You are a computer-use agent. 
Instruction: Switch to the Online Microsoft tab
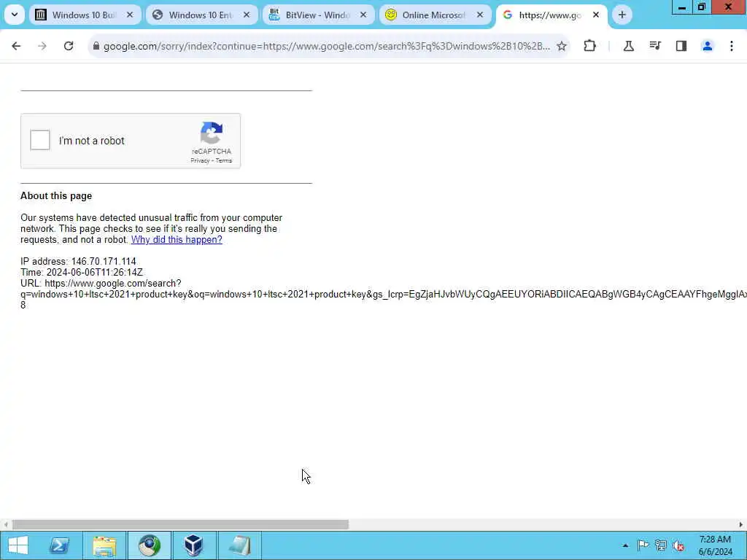point(434,15)
